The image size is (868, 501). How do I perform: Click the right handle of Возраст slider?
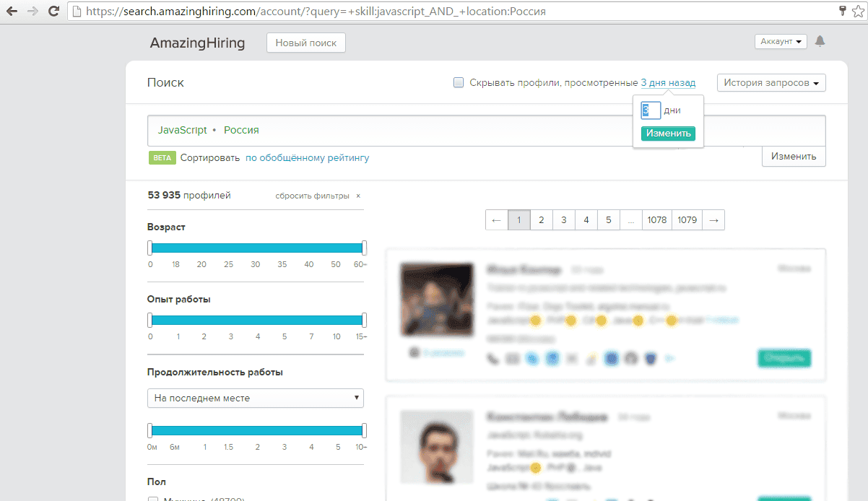pos(364,248)
